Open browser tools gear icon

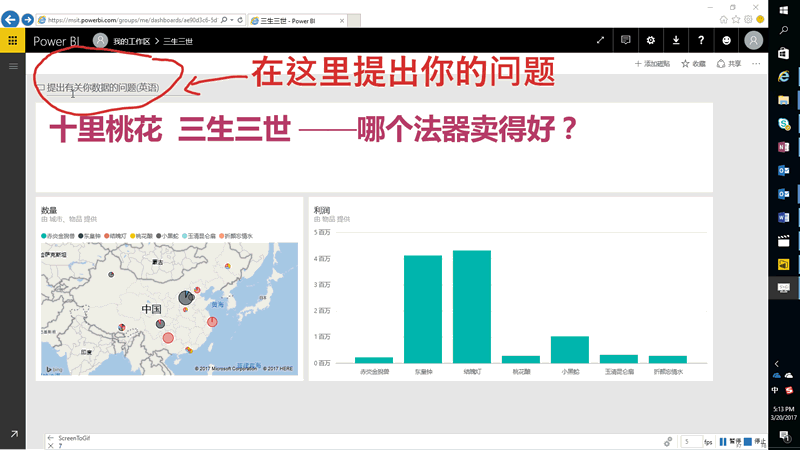(748, 19)
